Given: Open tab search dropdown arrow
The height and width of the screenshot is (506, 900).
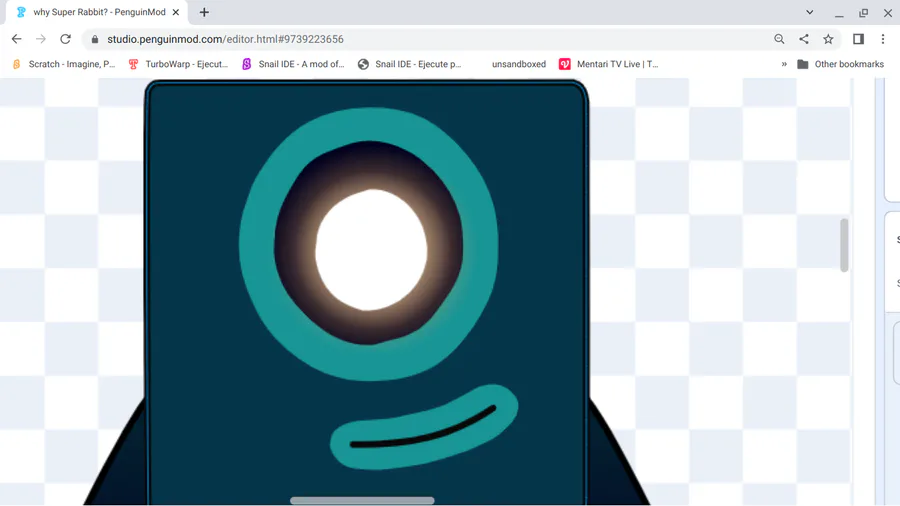Looking at the screenshot, I should pos(809,12).
